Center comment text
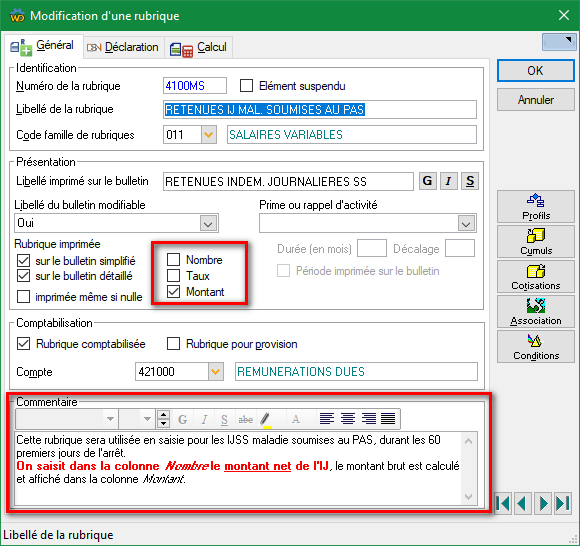Screen dimensions: 580x546 (348, 419)
